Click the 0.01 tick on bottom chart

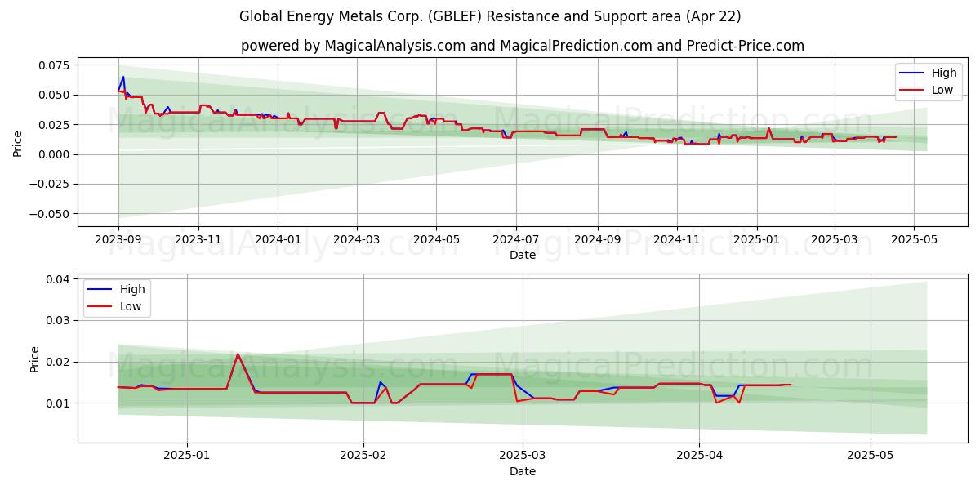pos(57,403)
